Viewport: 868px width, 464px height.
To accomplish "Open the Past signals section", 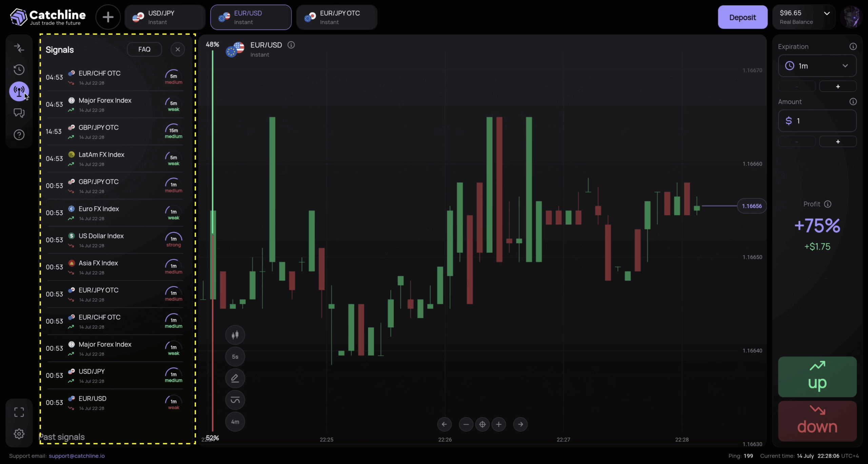I will (62, 437).
